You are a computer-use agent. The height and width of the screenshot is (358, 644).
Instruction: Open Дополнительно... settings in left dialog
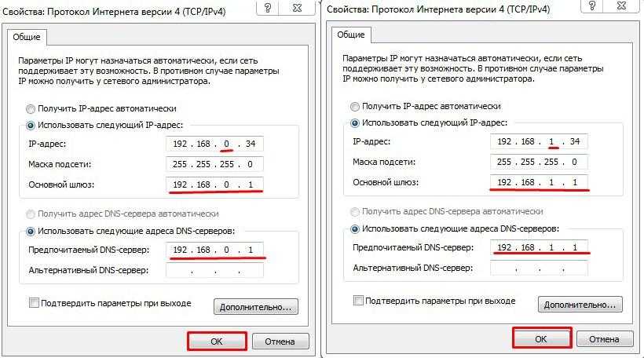click(256, 307)
